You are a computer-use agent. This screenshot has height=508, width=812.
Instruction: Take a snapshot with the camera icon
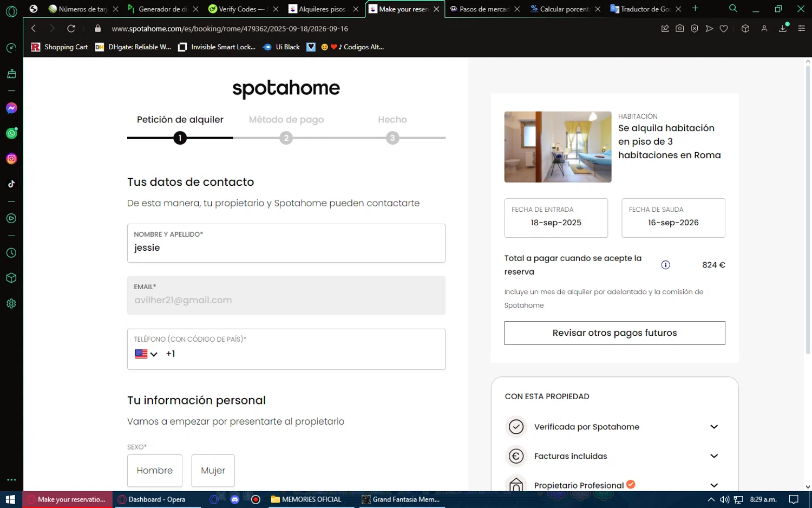679,29
